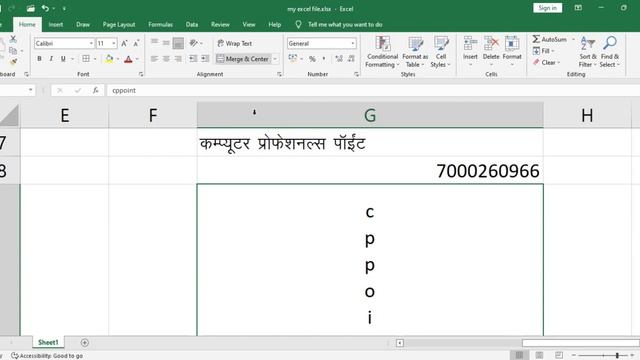
Task: Apply Comma Style number format
Action: point(324,59)
